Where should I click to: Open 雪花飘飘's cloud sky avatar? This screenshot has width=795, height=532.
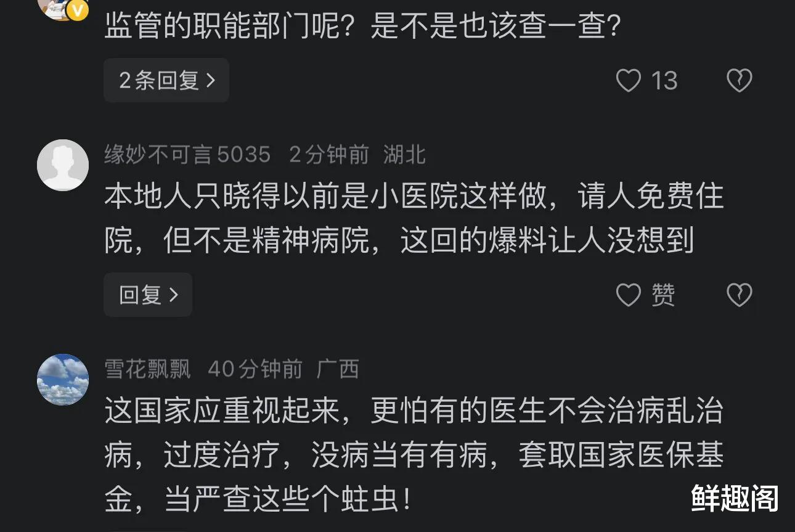tap(63, 379)
